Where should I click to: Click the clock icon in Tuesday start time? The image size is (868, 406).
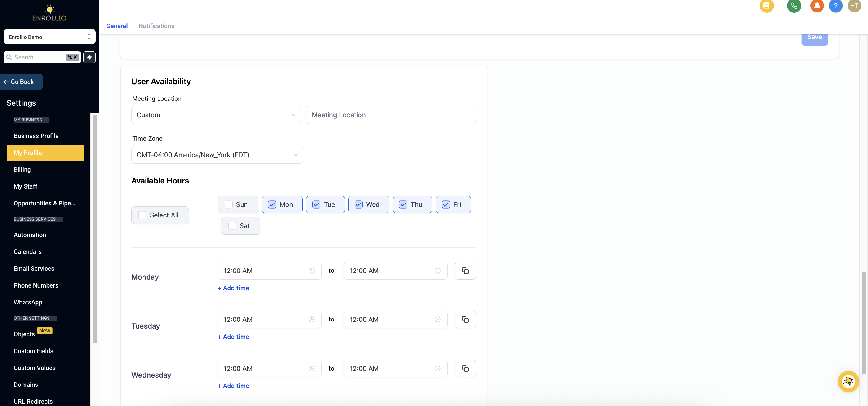[312, 319]
